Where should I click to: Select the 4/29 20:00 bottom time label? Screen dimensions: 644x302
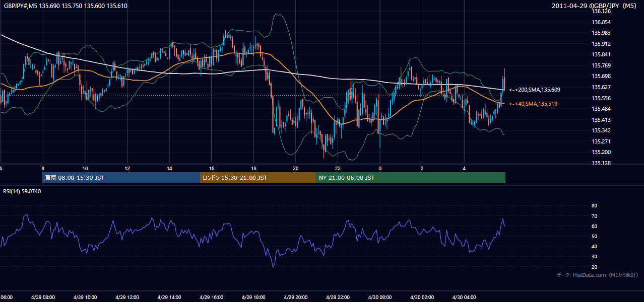click(295, 297)
